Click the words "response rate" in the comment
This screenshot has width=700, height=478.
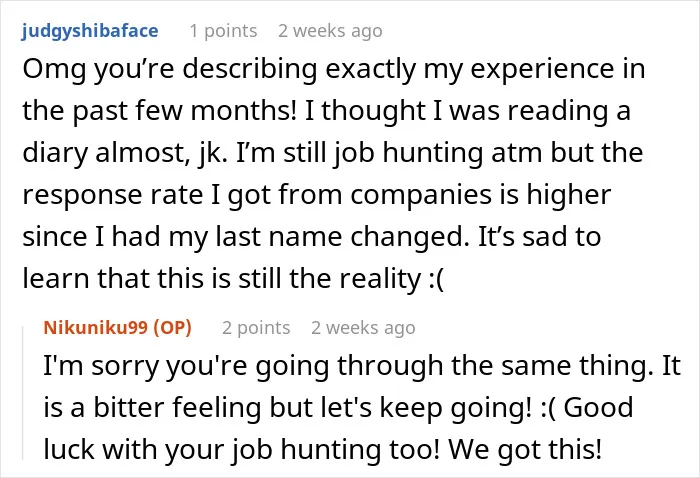(x=112, y=195)
